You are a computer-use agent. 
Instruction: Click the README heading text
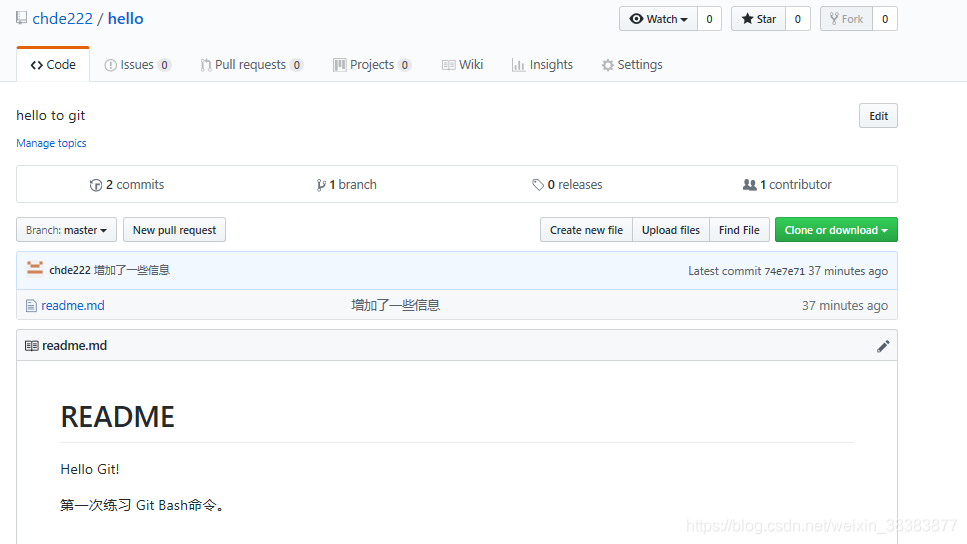[x=118, y=417]
